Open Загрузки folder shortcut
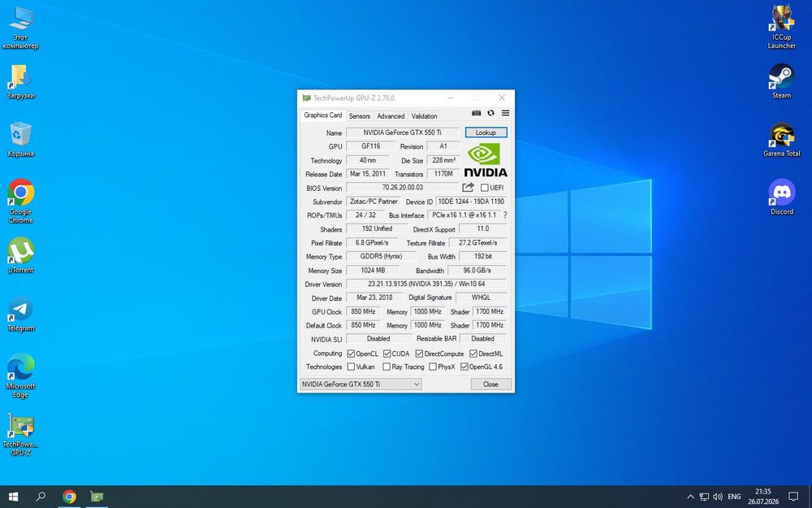812x508 pixels. coord(21,82)
